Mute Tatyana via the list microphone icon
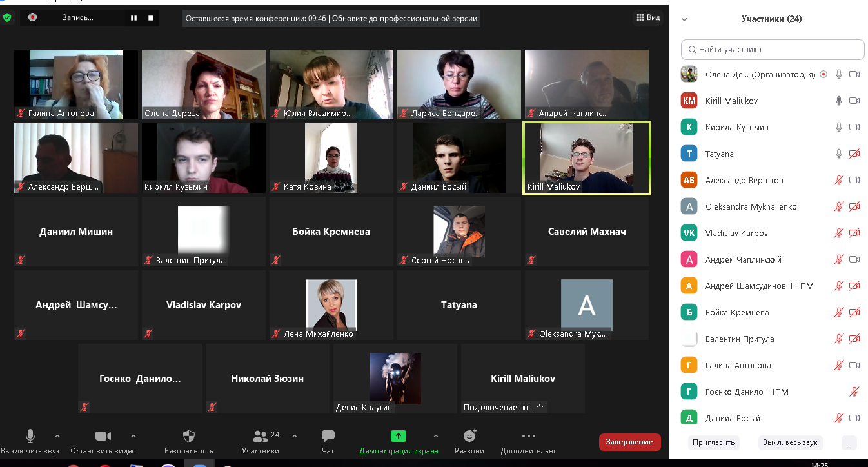 tap(839, 154)
